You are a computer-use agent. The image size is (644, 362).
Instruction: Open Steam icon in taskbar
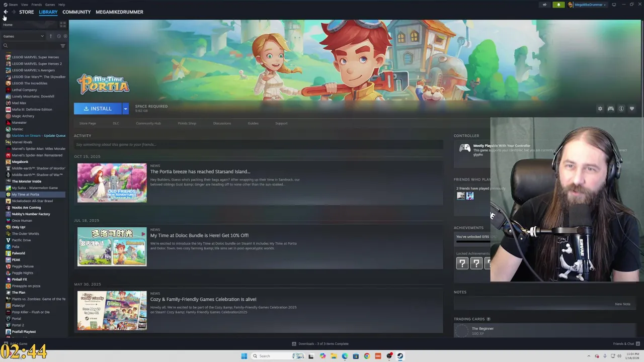[400, 356]
